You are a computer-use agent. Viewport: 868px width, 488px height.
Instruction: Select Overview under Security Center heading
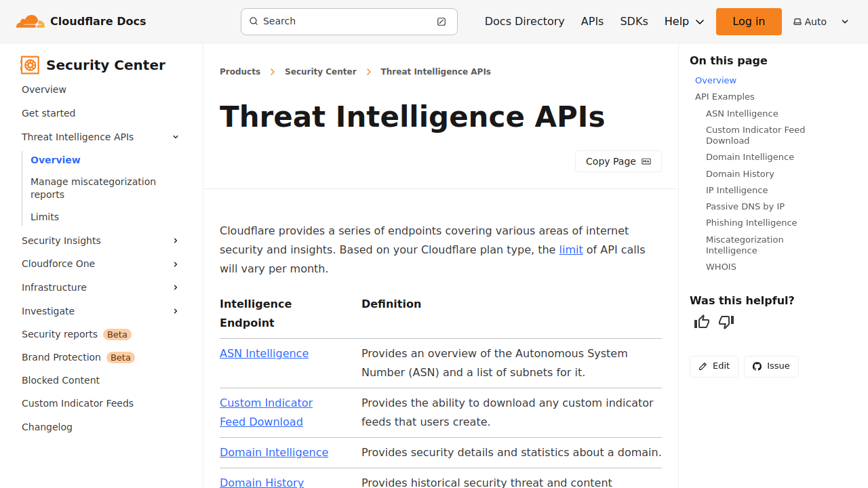coord(44,89)
